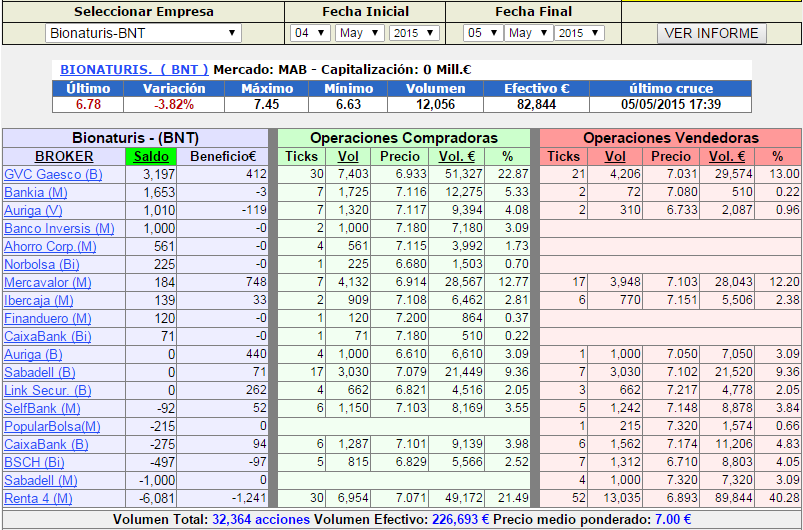
Task: Open the initial date month dropdown
Action: coord(360,33)
